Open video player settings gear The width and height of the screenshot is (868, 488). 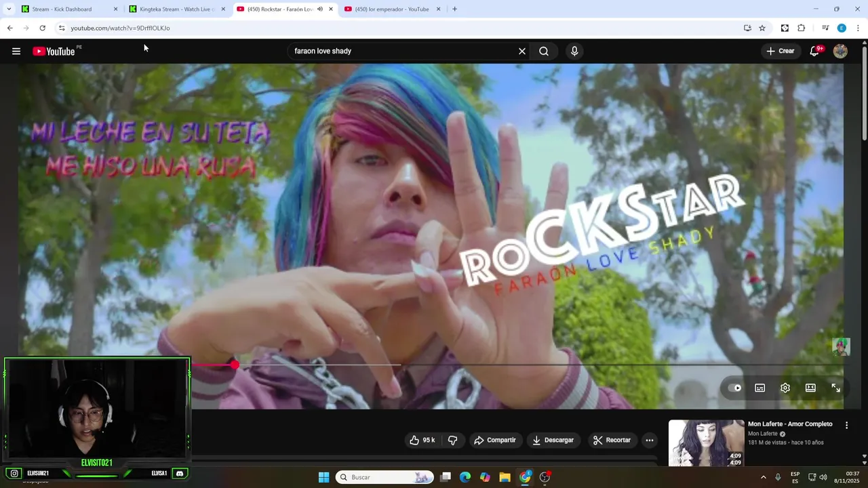[785, 388]
